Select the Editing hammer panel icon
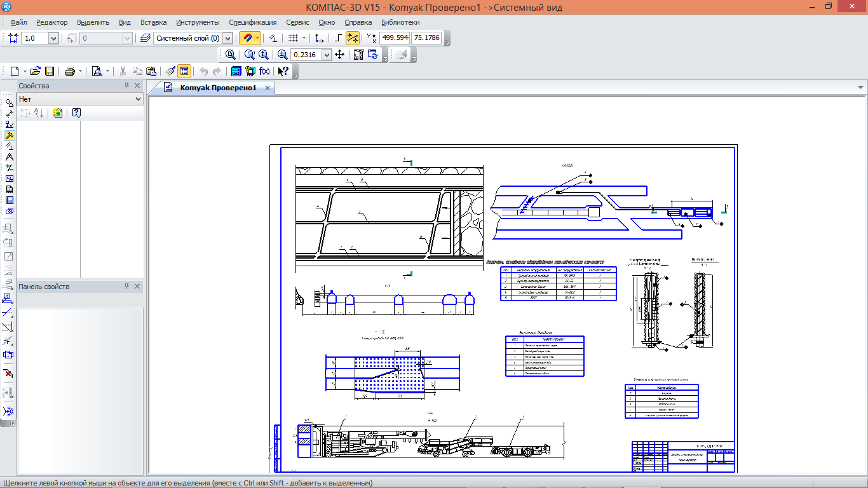868x488 pixels. click(x=10, y=135)
